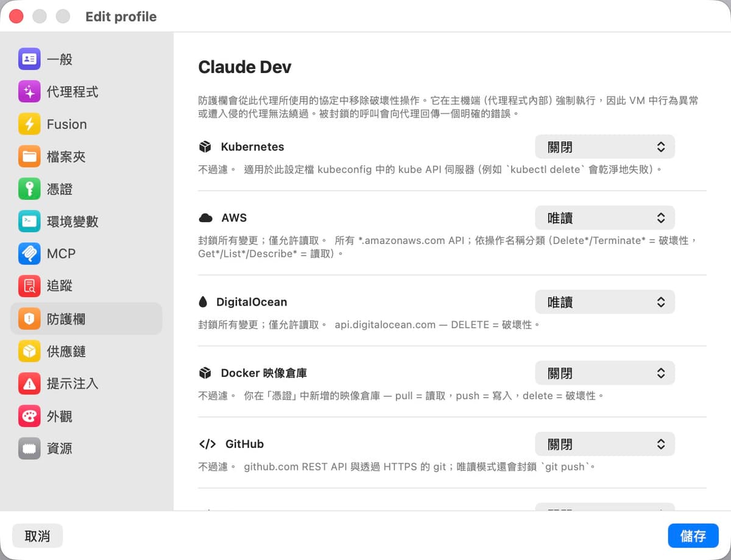Click the Kubernetes section title text
This screenshot has width=731, height=560.
coord(252,147)
